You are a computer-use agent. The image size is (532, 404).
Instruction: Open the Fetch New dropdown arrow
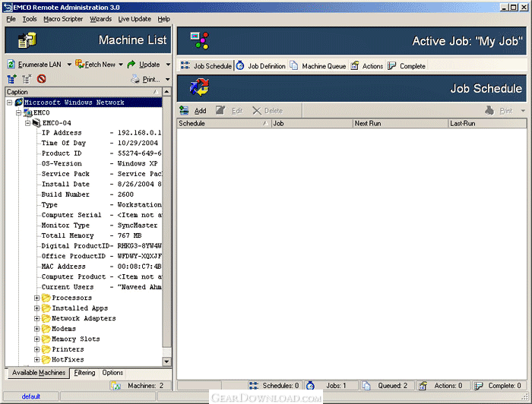click(x=121, y=65)
